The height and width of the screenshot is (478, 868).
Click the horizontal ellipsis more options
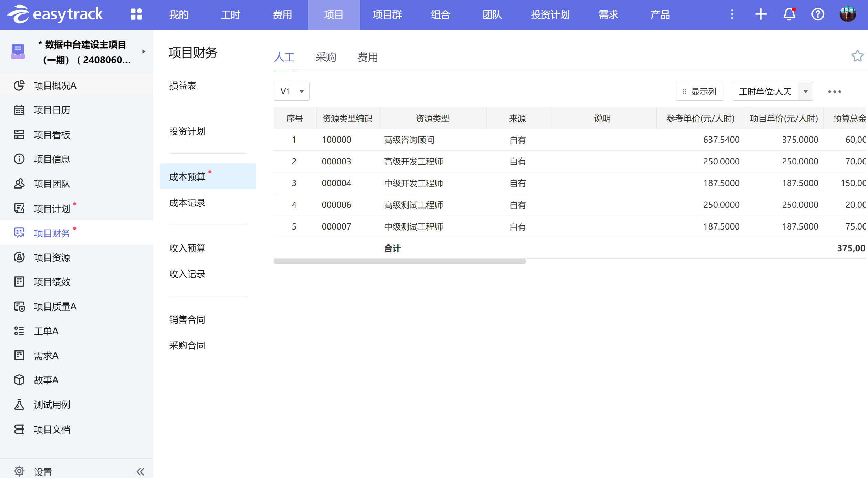pyautogui.click(x=835, y=92)
